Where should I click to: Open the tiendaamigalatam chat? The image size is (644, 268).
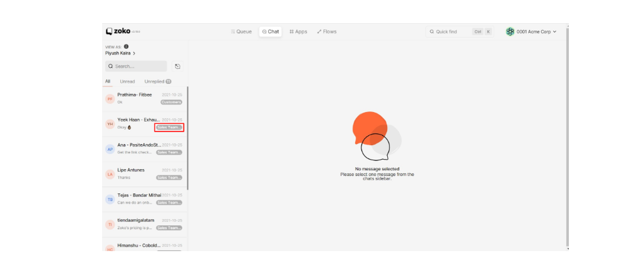pyautogui.click(x=145, y=224)
